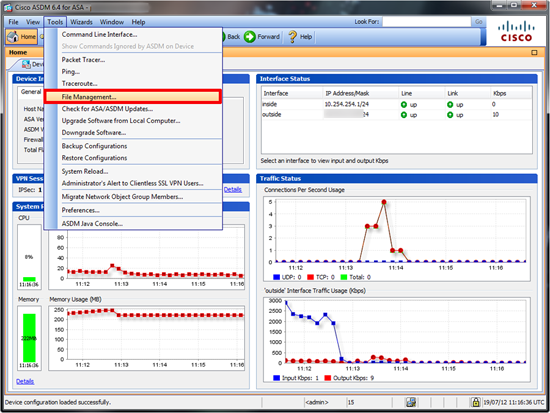Click the IP Address/Mask column header
550x413 pixels.
[361, 93]
